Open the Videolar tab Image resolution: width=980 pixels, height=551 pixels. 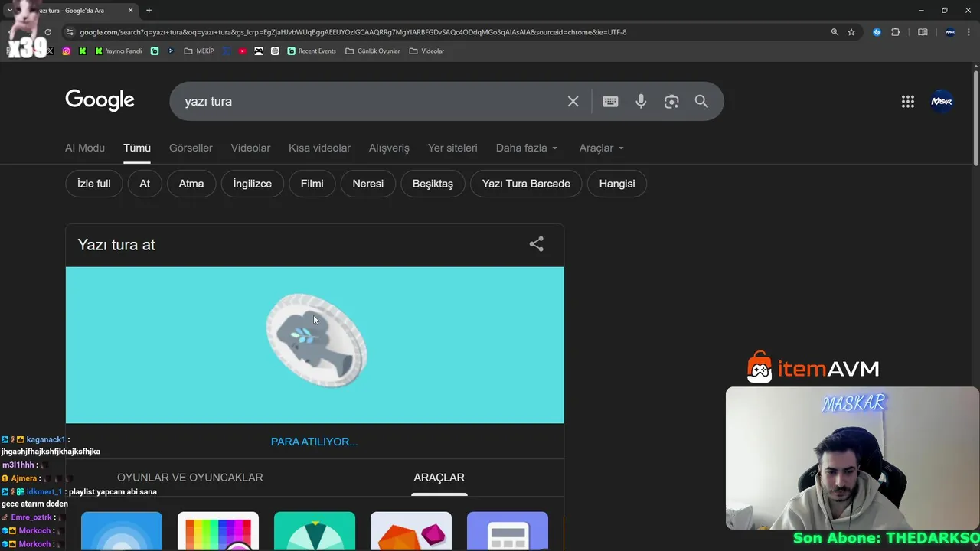(x=250, y=148)
